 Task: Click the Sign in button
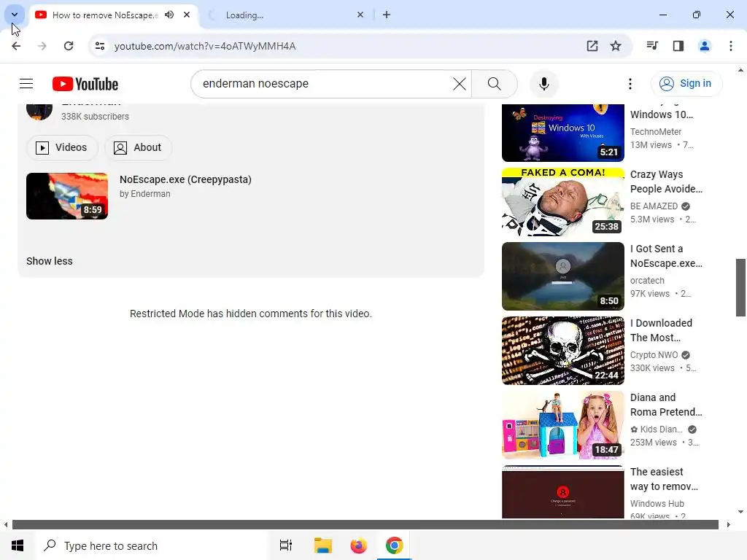tap(686, 83)
